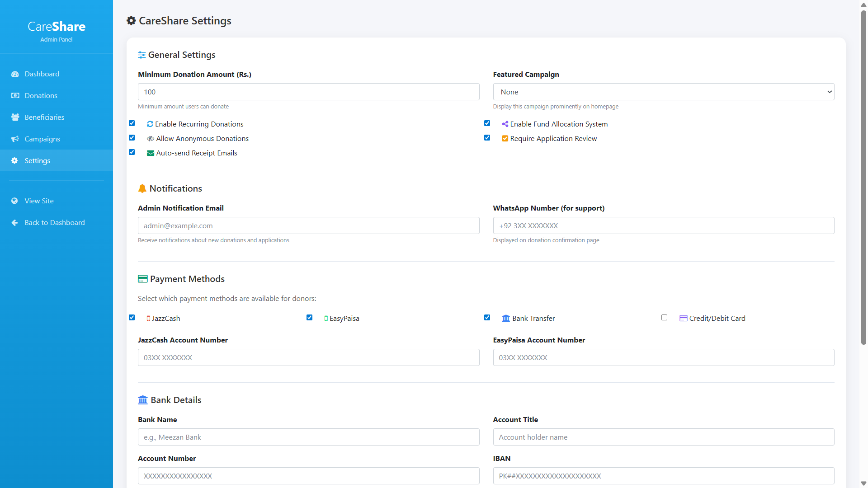868x488 pixels.
Task: Click the bank building icon beside Bank Transfer
Action: tap(506, 319)
